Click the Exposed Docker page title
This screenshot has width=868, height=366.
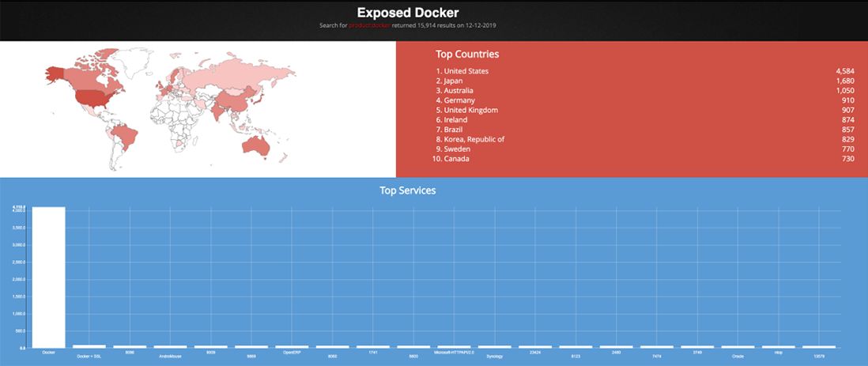pos(407,12)
